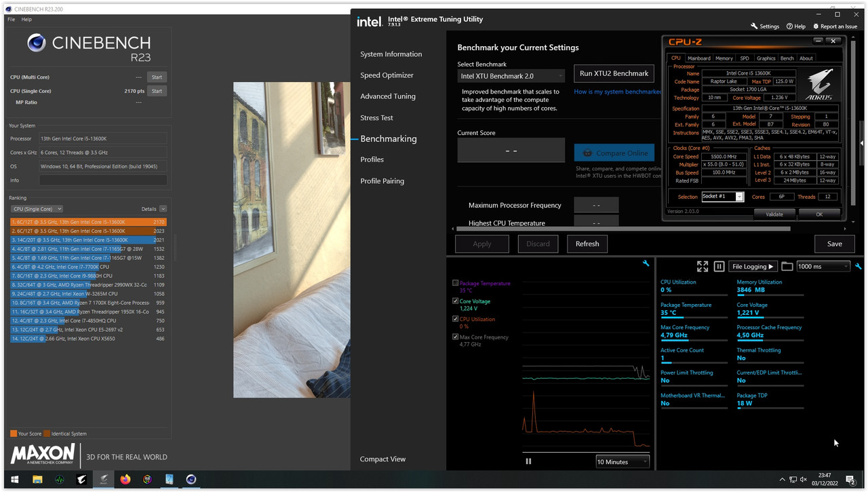Viewport: 868px width, 492px height.
Task: Start Cinebench CPU Multi Core test
Action: [157, 77]
